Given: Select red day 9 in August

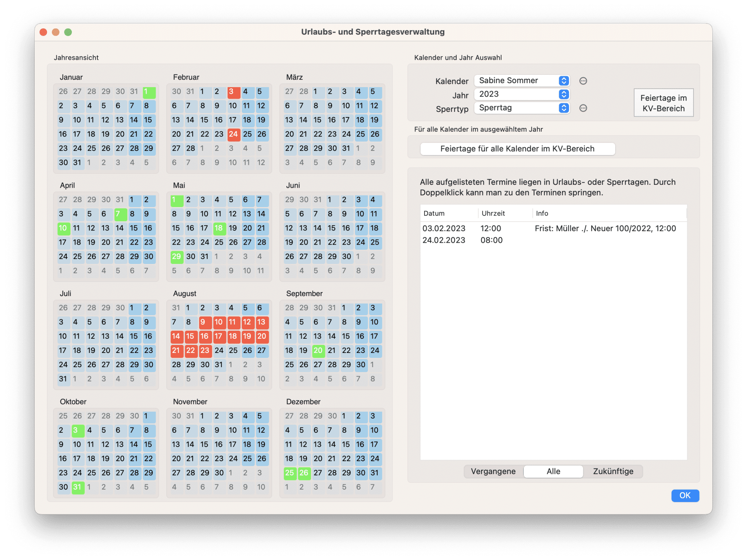Looking at the screenshot, I should (205, 322).
